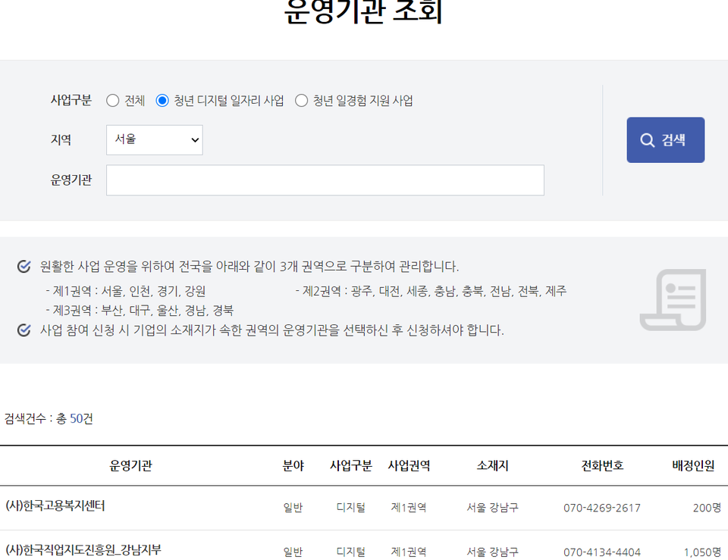Select the 청년 디지털 일자리 사업 radio button

(x=162, y=99)
